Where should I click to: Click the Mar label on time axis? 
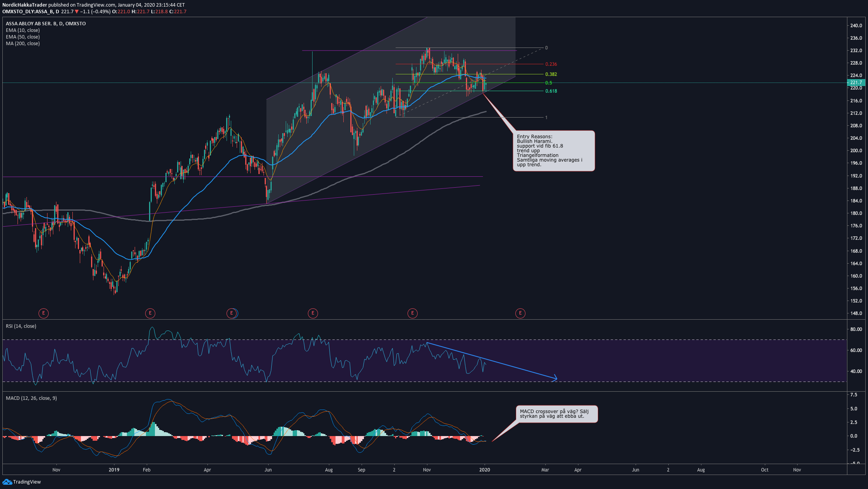pyautogui.click(x=545, y=470)
